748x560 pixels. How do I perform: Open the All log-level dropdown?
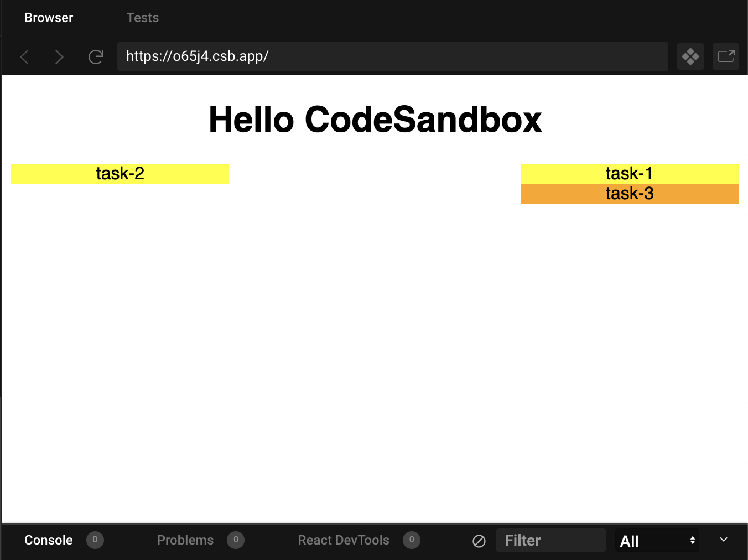657,541
